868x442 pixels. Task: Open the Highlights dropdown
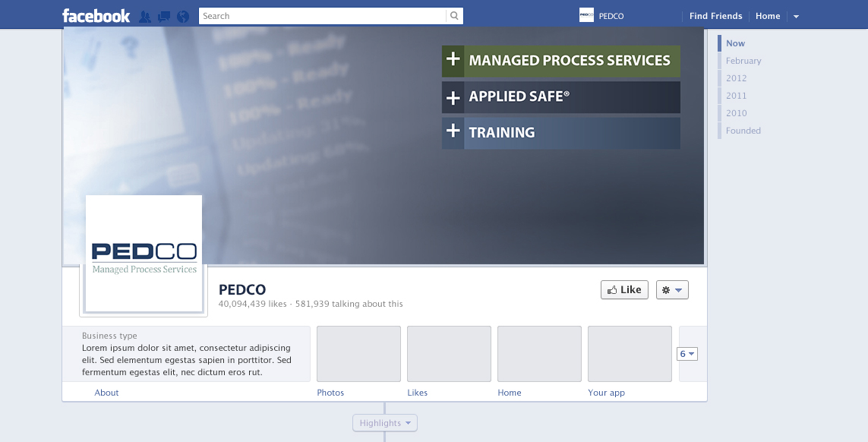[x=385, y=423]
